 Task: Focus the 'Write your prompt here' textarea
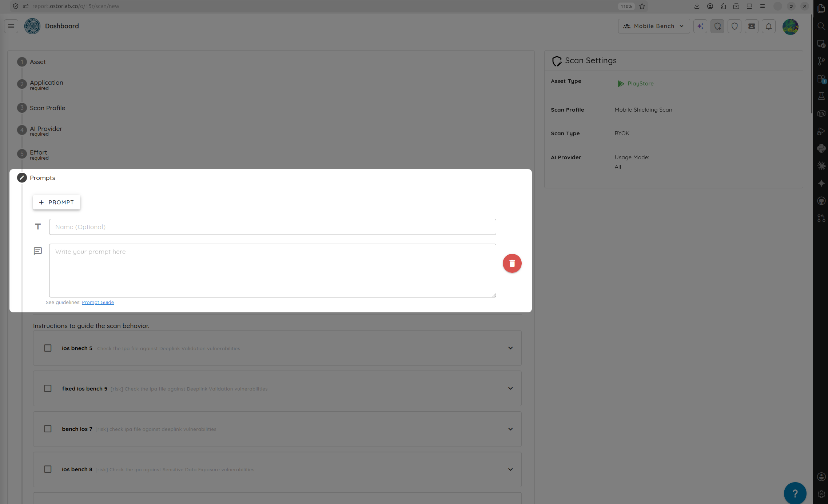tap(272, 271)
